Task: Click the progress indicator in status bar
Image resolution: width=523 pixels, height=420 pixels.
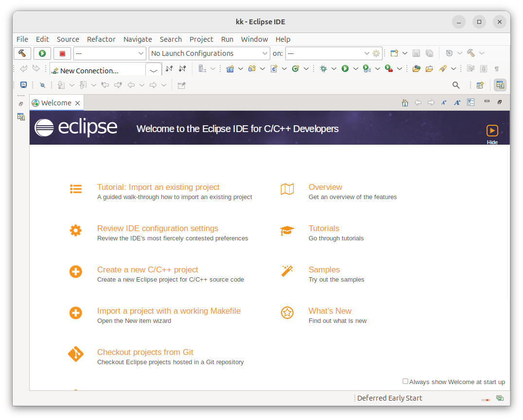Action: pos(486,400)
